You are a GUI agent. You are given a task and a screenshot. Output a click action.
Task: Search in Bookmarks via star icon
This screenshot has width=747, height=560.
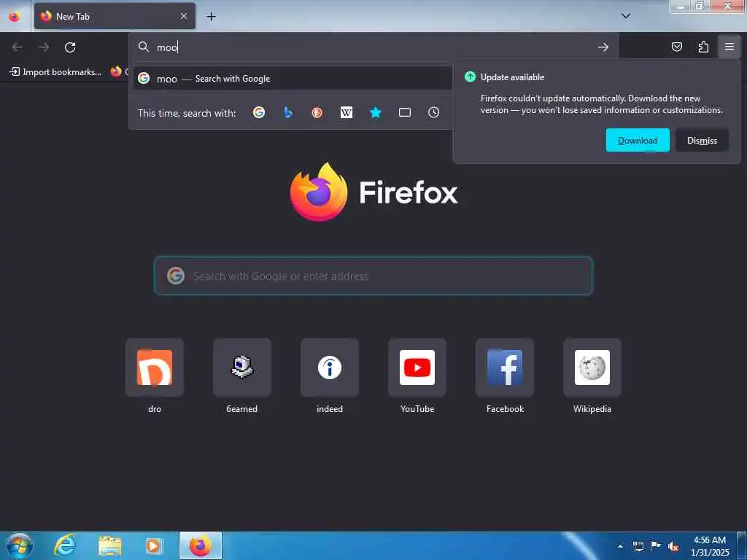click(376, 112)
